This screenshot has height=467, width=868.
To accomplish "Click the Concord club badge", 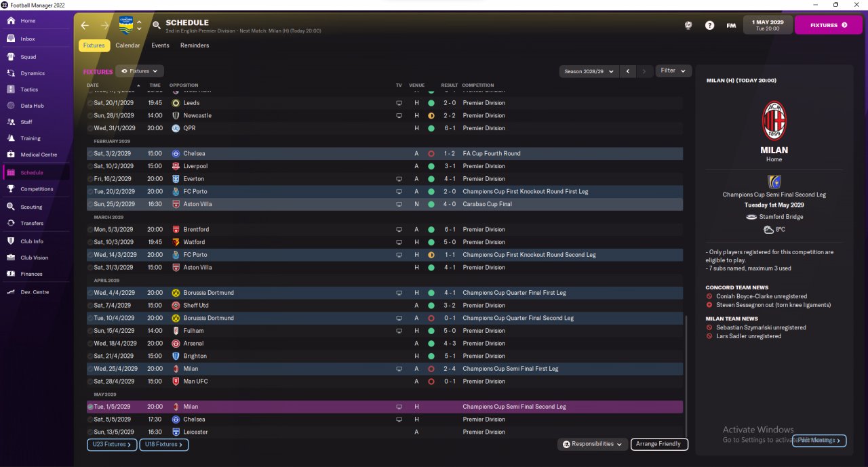I will (x=126, y=25).
